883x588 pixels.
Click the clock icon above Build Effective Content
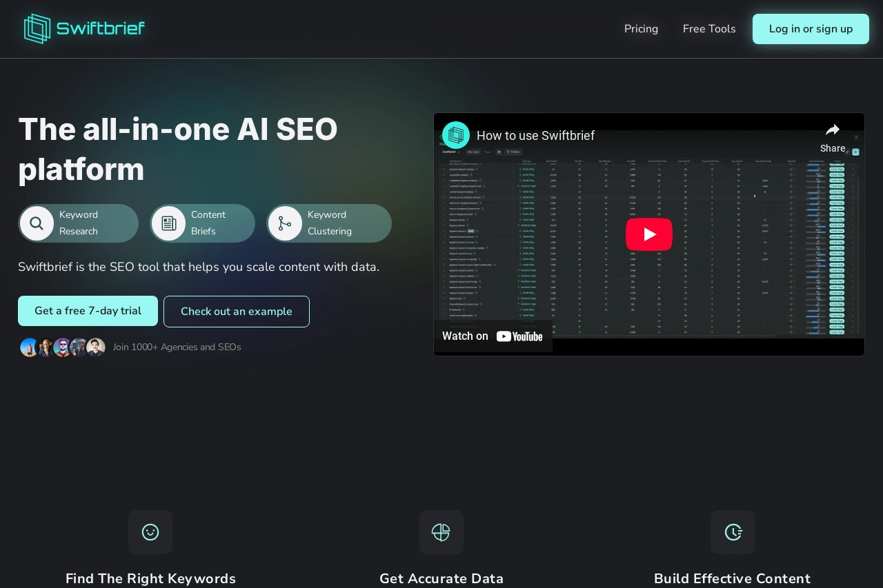[733, 532]
